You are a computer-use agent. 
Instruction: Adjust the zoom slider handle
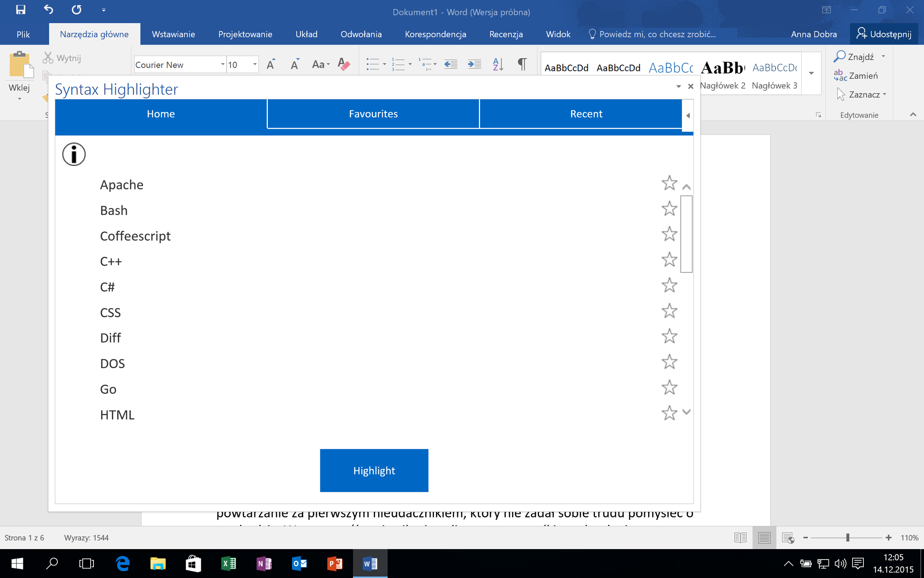pyautogui.click(x=847, y=537)
